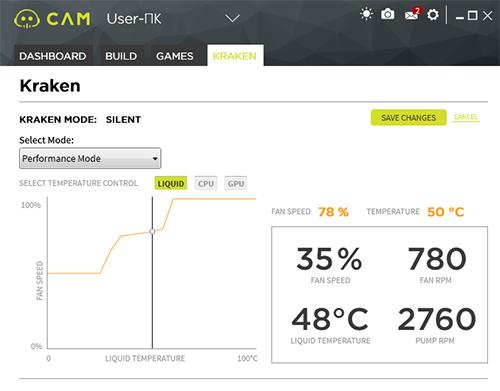Click the CAM skull logo icon
This screenshot has height=391, width=500.
(27, 19)
